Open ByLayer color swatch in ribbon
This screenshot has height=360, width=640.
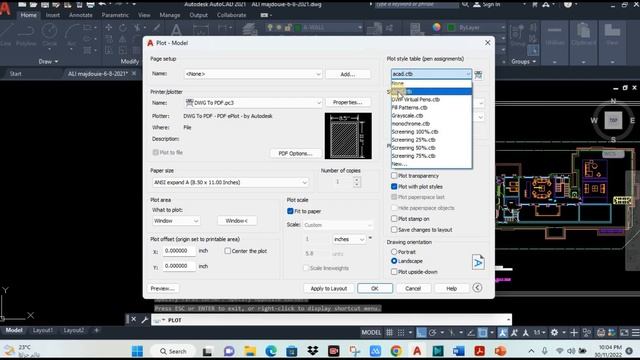[451, 27]
